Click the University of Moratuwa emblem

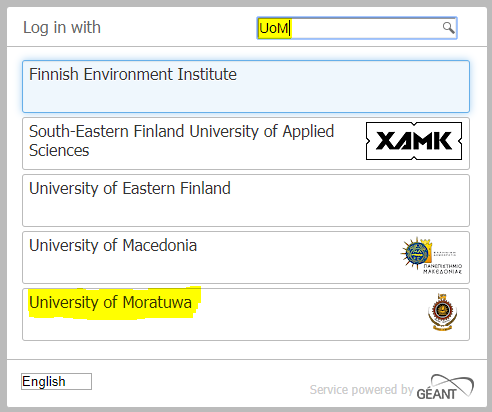point(442,312)
